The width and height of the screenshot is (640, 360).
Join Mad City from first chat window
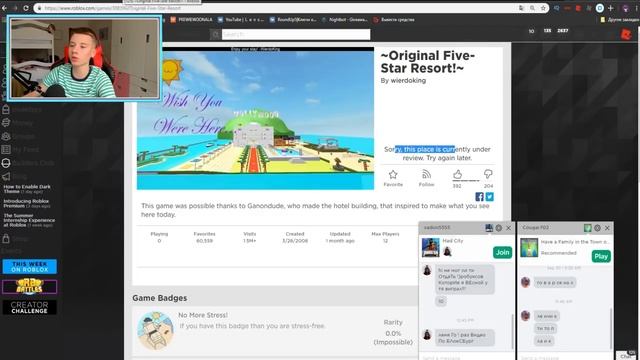502,252
